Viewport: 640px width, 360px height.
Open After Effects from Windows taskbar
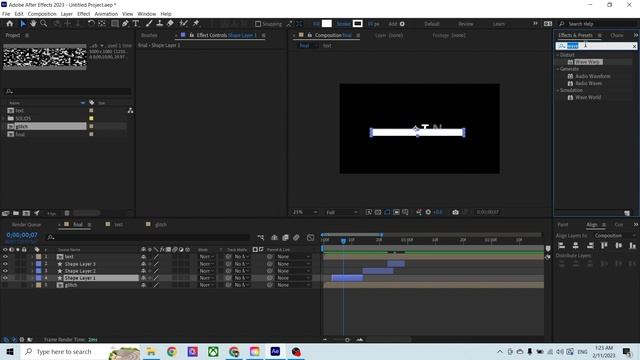(x=275, y=351)
